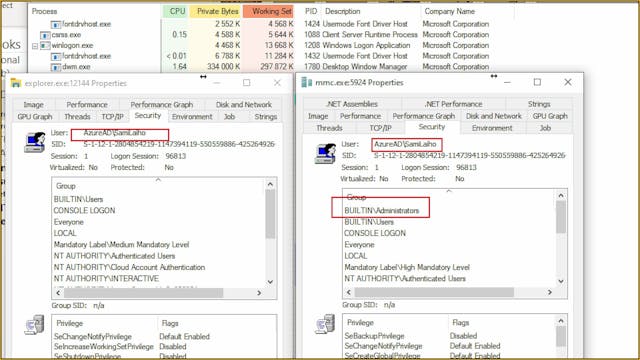Select NT AUTHORITY\INTERACTIVE group
This screenshot has width=640, height=360.
(106, 278)
